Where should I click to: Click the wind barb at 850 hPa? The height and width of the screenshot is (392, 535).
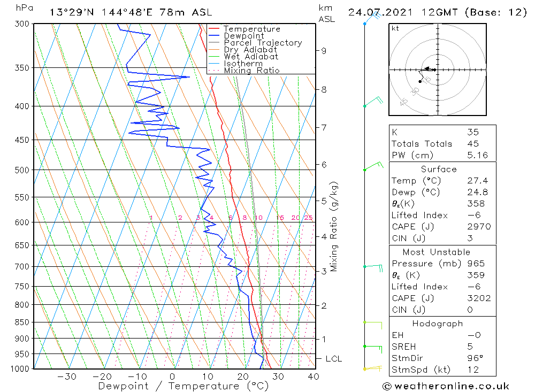[372, 325]
